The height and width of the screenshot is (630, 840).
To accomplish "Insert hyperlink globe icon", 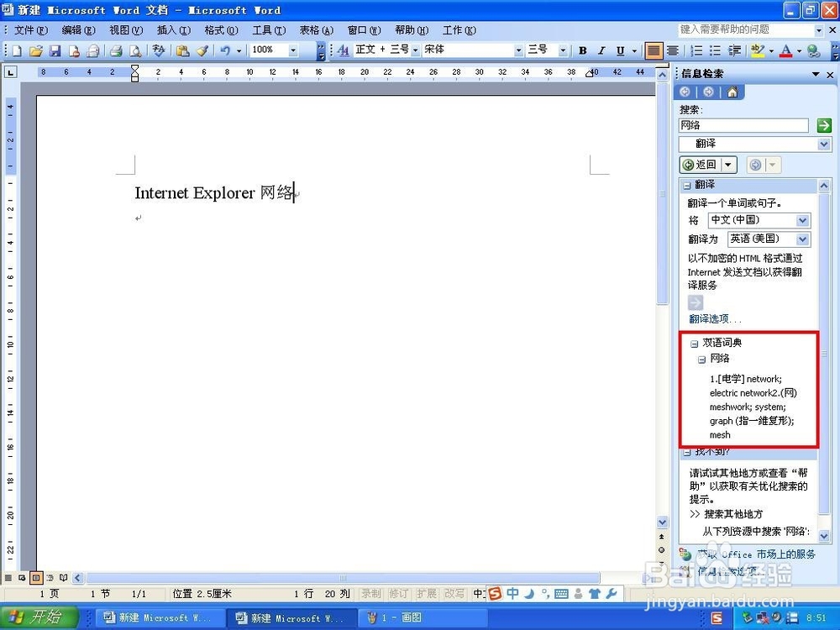I will coord(814,50).
